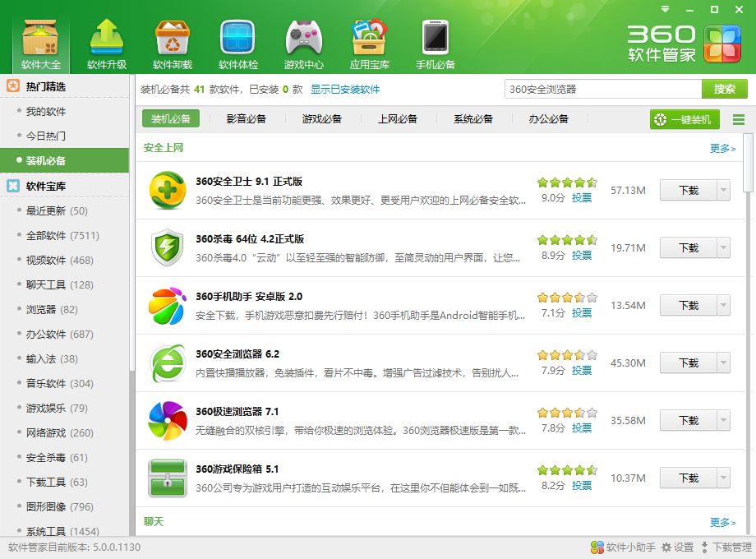Expand download options for 360杀毒
Image resolution: width=756 pixels, height=559 pixels.
pyautogui.click(x=723, y=247)
